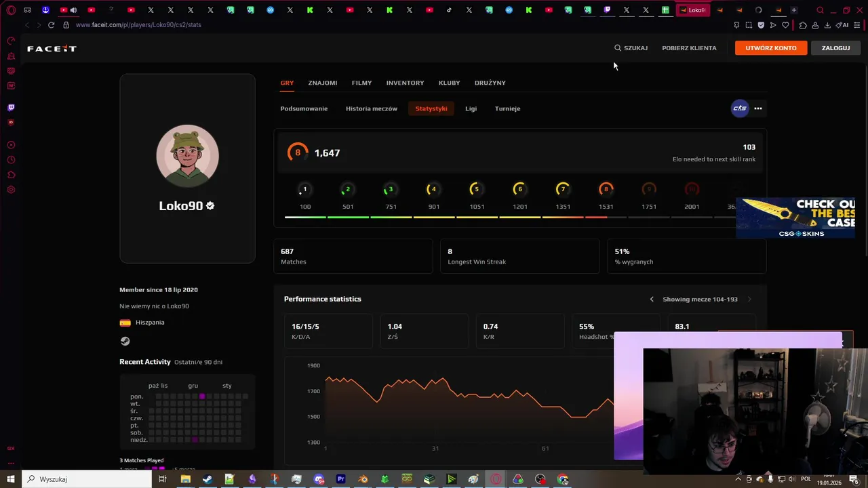The height and width of the screenshot is (488, 868).
Task: Open the KLUBY tab
Action: point(449,83)
